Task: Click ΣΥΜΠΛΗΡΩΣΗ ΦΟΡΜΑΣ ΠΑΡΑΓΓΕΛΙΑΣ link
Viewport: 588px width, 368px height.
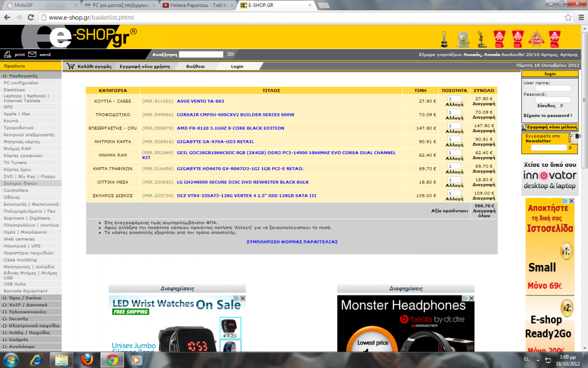Action: click(292, 242)
